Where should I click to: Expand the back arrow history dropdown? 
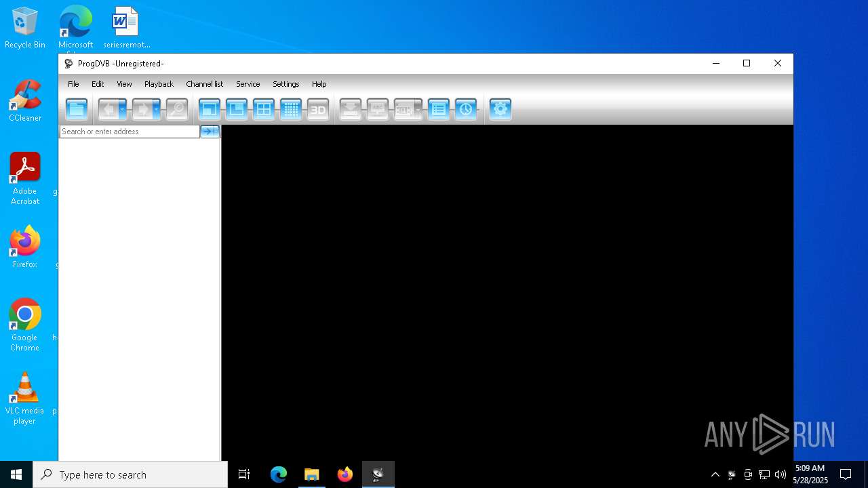point(123,109)
